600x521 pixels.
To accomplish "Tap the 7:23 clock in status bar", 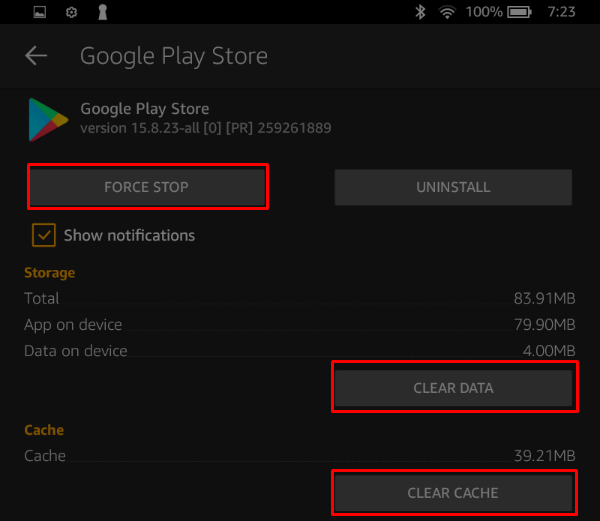I will coord(561,12).
